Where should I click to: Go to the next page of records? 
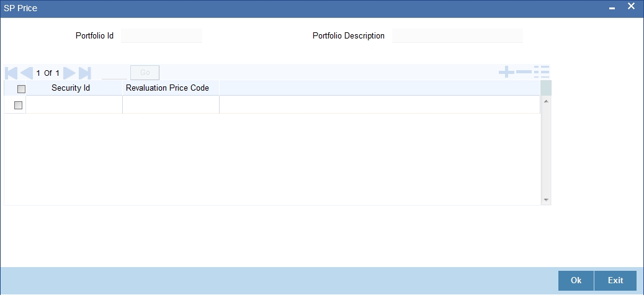(69, 73)
